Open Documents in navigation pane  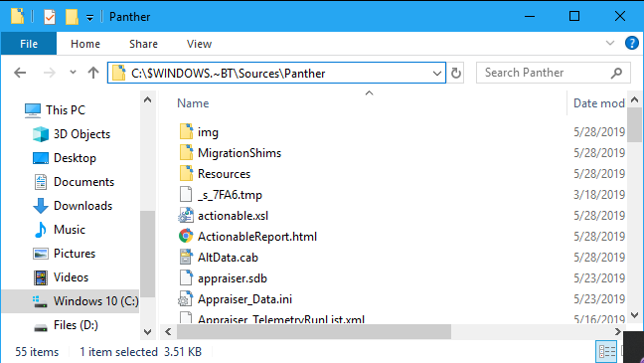(x=83, y=182)
